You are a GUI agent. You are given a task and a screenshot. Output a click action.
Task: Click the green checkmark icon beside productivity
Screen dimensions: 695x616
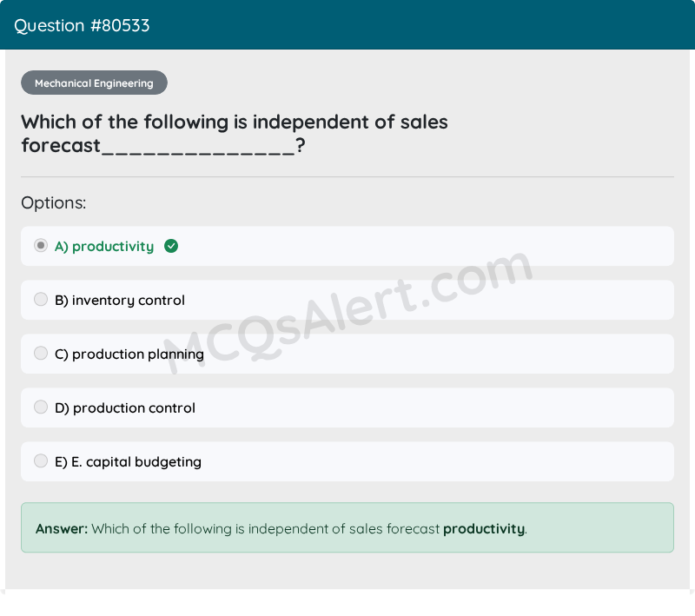(x=171, y=246)
